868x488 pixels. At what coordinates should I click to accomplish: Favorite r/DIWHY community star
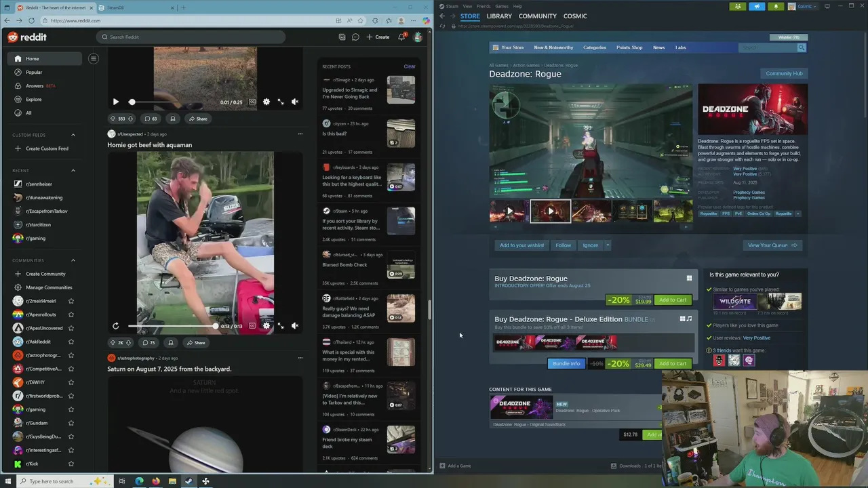point(71,382)
